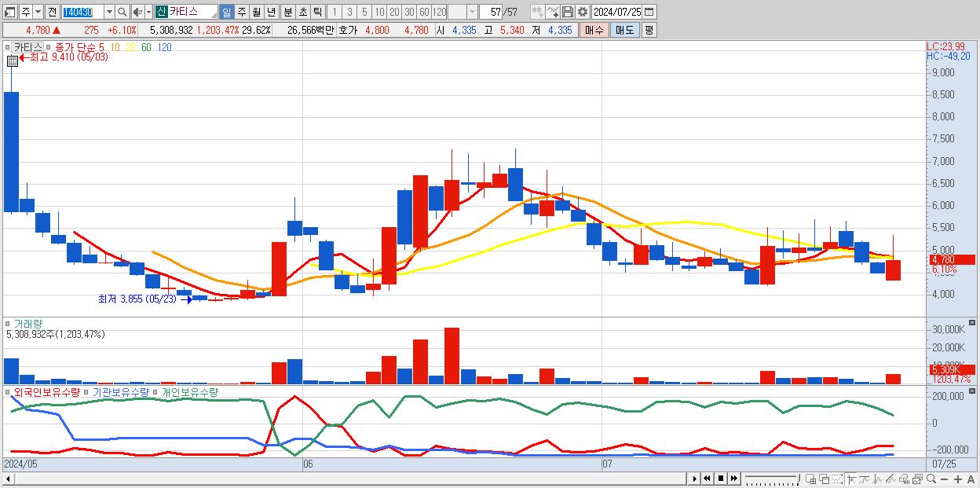Click the stop replay button
Image resolution: width=980 pixels, height=488 pixels.
721,479
